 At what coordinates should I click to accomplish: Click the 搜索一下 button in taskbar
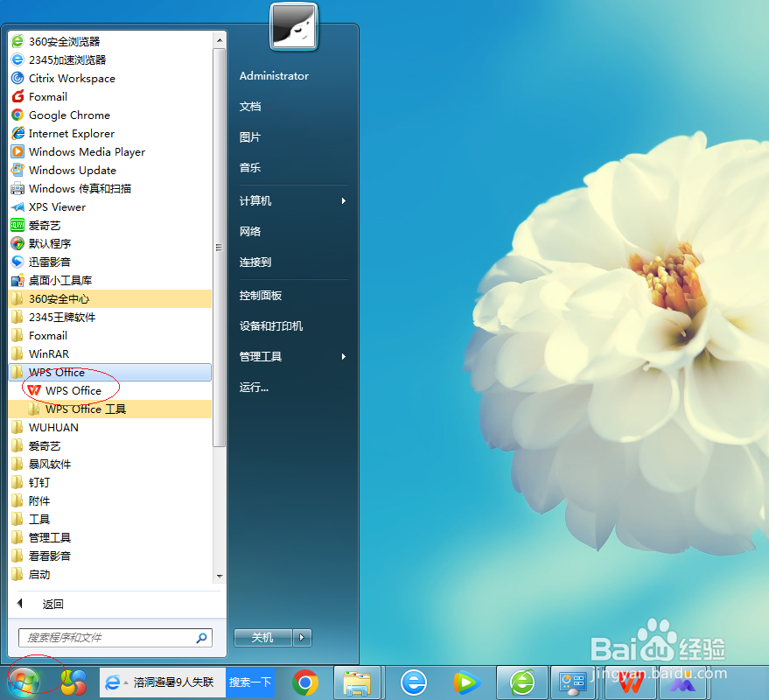(x=250, y=682)
